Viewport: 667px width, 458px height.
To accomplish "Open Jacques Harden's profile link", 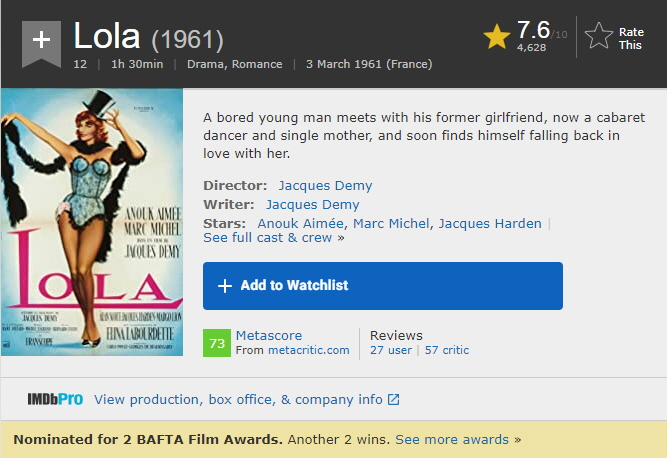I will click(x=490, y=224).
